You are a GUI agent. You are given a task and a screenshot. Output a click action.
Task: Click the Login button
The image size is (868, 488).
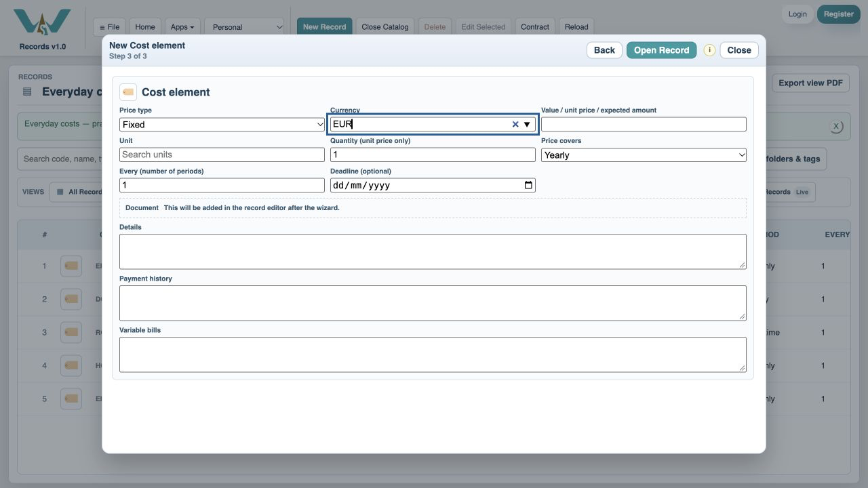click(797, 14)
